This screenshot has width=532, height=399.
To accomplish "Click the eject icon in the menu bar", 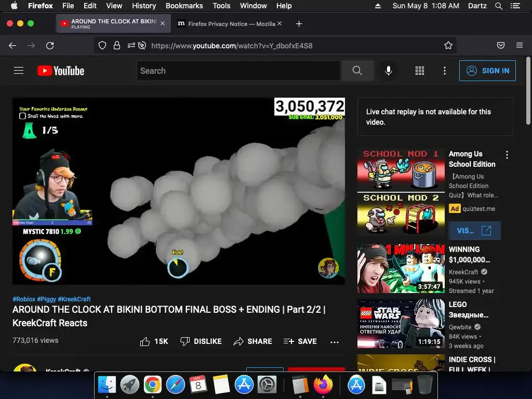I will coord(378,6).
